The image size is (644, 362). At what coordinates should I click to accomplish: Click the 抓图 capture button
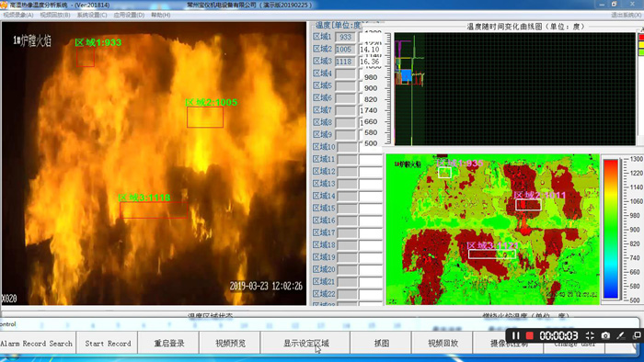coord(381,343)
